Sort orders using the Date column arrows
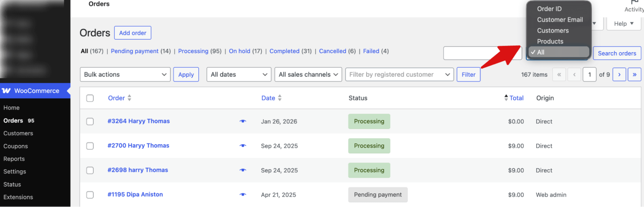Viewport: 644px width, 207px height. (280, 98)
